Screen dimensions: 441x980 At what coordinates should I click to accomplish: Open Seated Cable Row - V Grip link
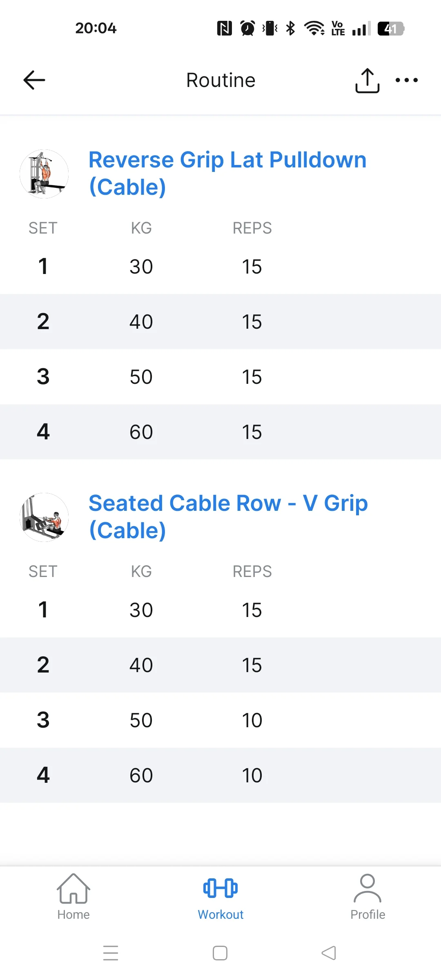click(x=228, y=517)
